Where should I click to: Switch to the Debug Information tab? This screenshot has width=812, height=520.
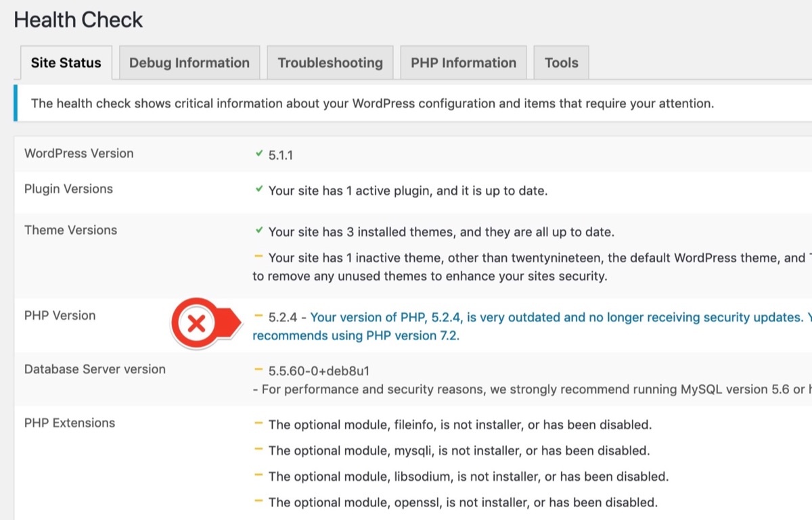pyautogui.click(x=189, y=63)
